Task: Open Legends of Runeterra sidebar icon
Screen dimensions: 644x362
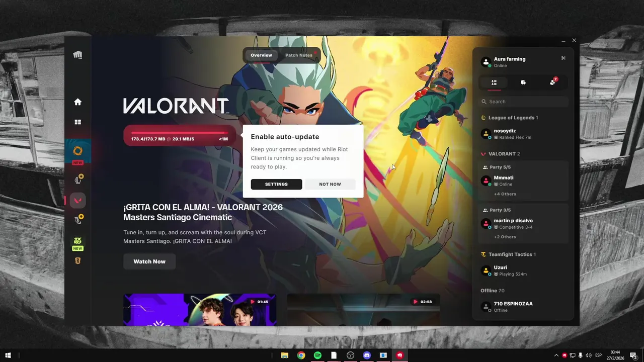Action: click(77, 261)
